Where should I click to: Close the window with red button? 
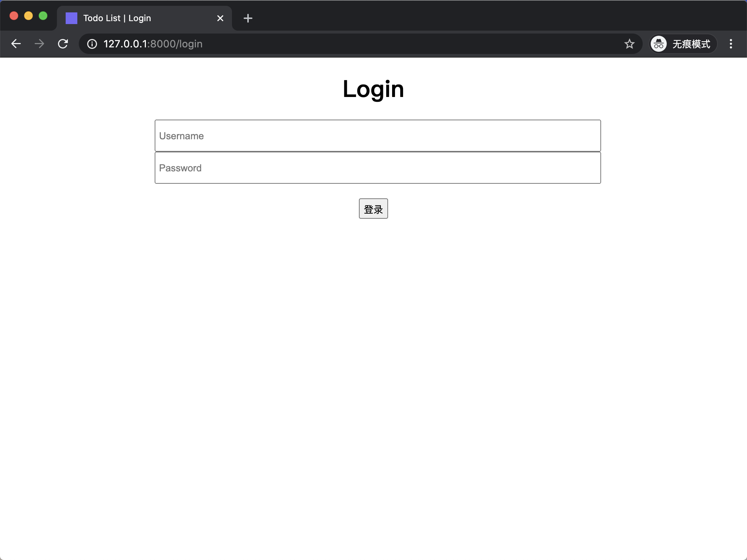click(14, 16)
